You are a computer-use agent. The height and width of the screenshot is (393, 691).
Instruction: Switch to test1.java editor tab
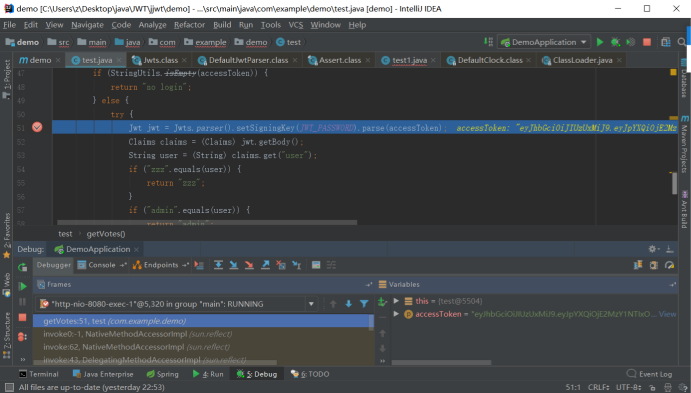[409, 60]
